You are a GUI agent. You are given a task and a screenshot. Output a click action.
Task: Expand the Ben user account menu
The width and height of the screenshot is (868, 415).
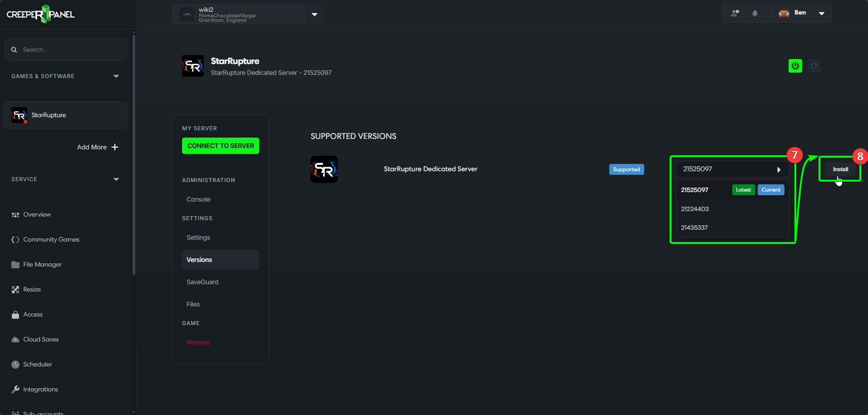coord(821,13)
